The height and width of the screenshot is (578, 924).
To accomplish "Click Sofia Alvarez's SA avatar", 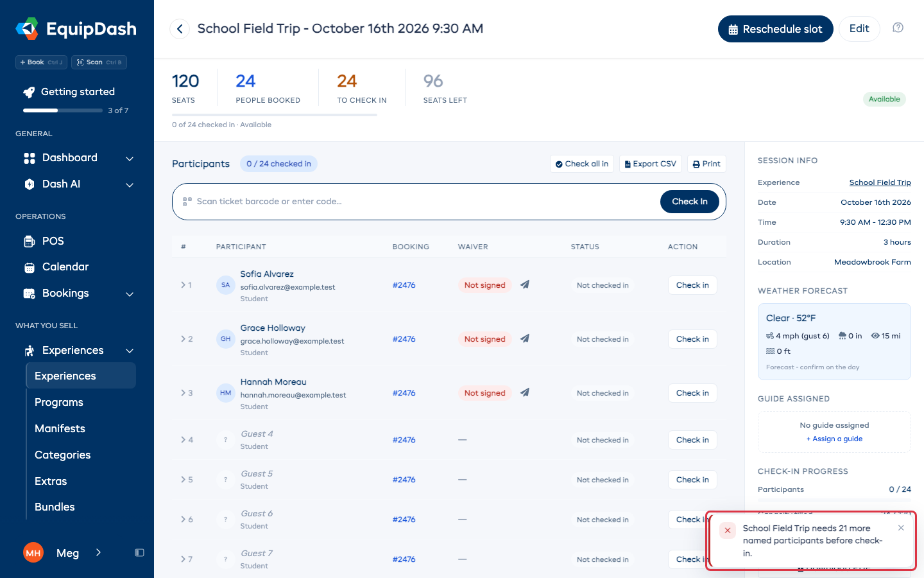I will (x=226, y=285).
